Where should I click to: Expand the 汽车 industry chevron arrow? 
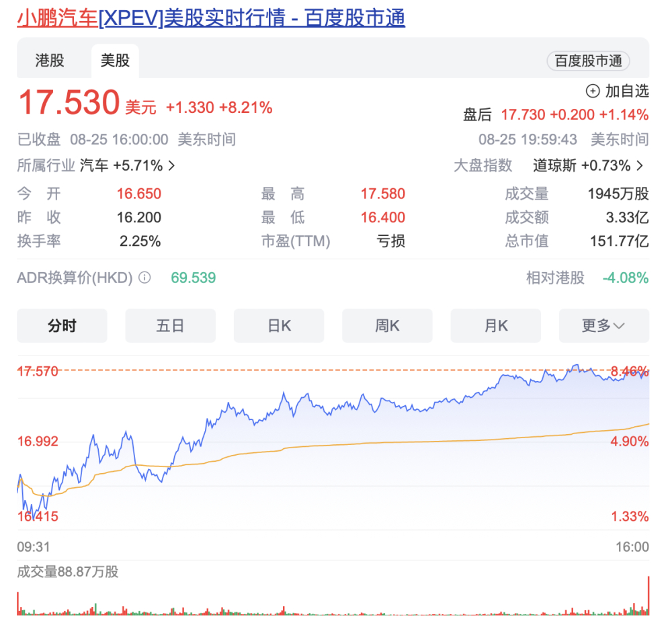pos(172,165)
